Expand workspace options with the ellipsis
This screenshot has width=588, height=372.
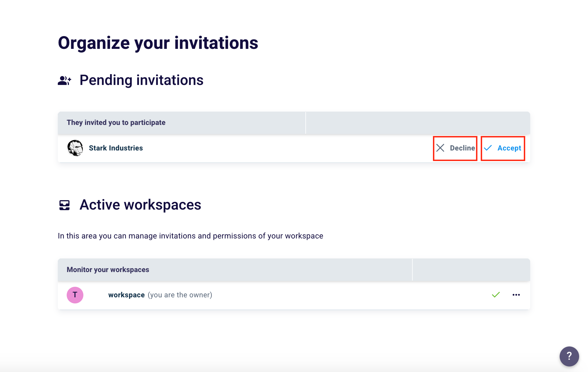click(x=516, y=295)
